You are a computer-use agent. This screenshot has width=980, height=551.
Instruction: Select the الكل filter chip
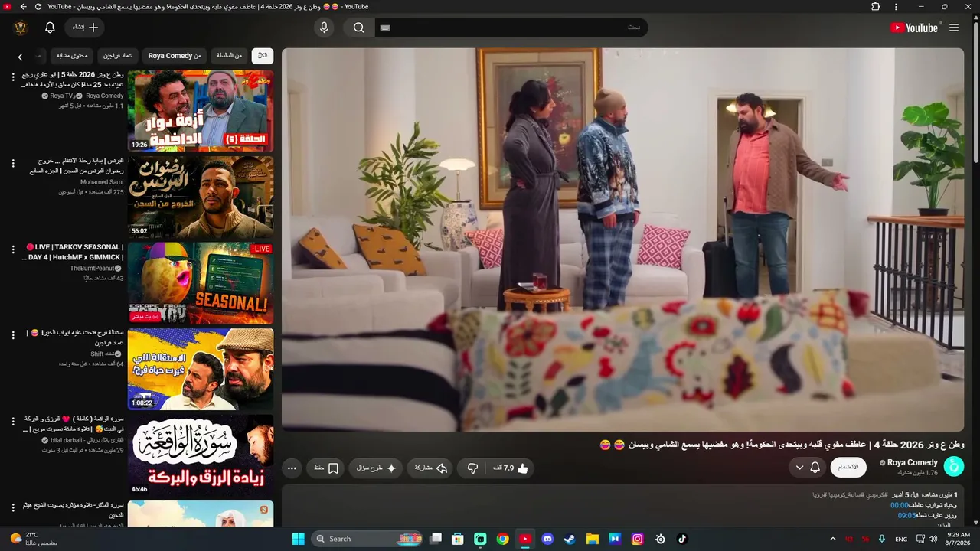pos(262,56)
